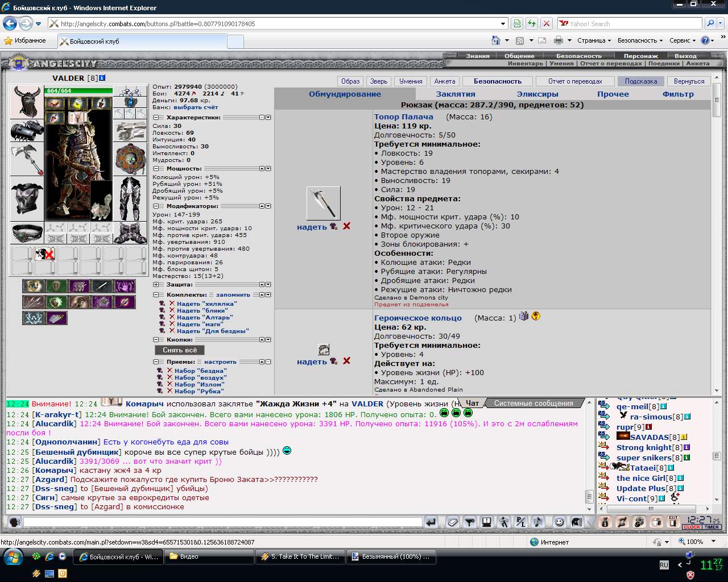This screenshot has width=728, height=582.
Task: Click the skull shield equipment slot
Action: click(130, 159)
